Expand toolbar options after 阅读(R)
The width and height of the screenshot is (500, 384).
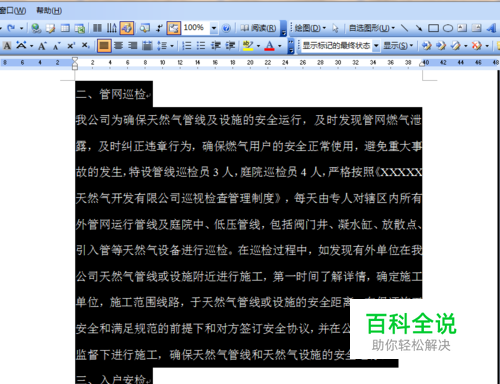[283, 28]
